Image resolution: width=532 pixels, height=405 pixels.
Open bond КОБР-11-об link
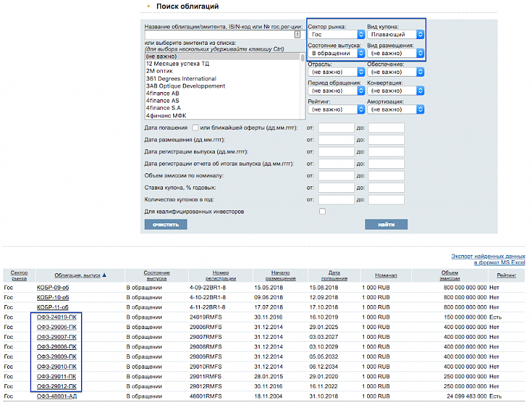pos(53,307)
